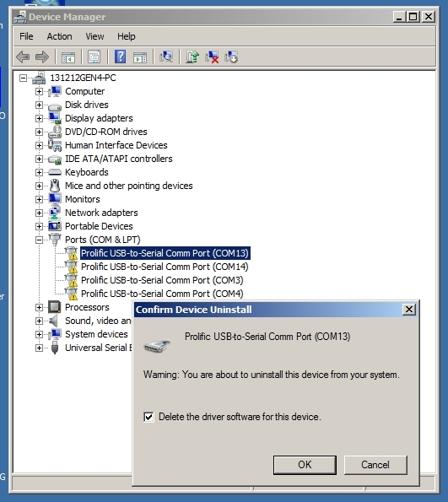Image resolution: width=448 pixels, height=502 pixels.
Task: Expand the Network adapters node
Action: click(x=39, y=213)
